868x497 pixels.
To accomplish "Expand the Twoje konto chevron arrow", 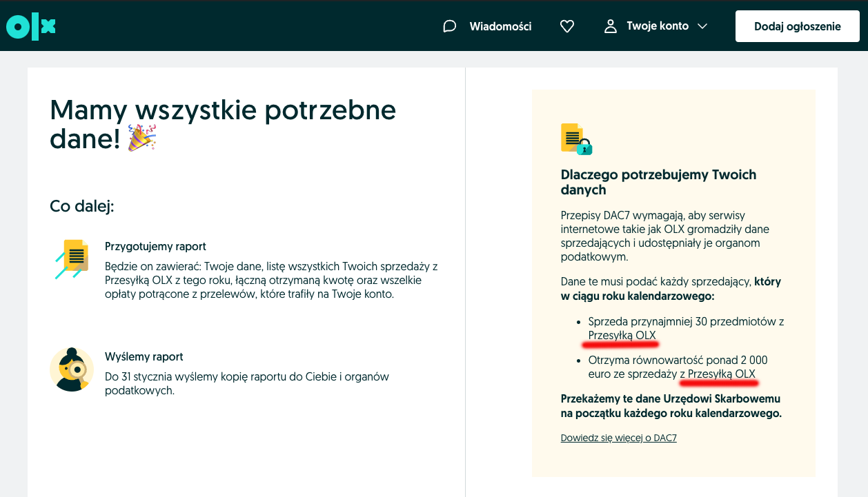I will (702, 26).
